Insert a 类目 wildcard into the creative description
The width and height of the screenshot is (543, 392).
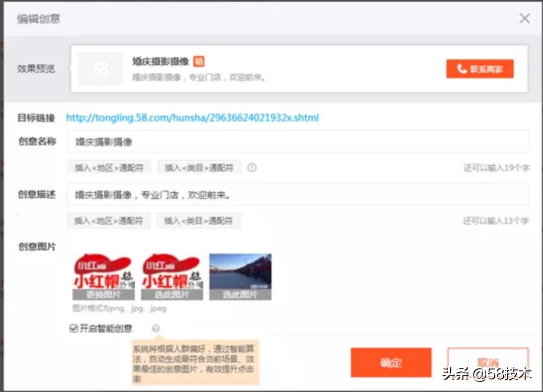(199, 220)
